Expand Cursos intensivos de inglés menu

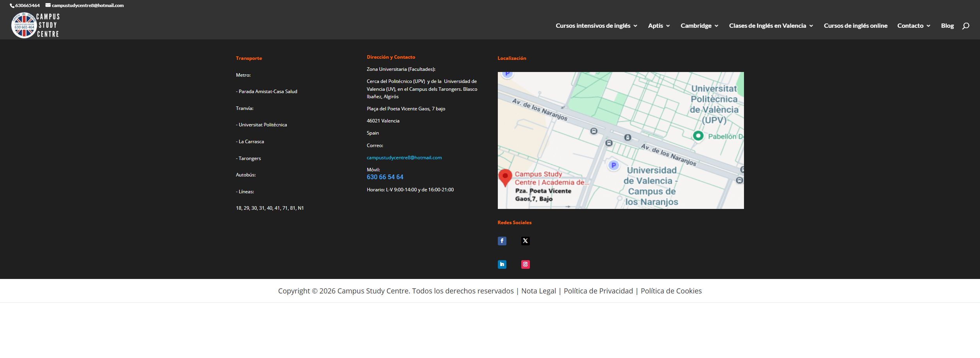tap(596, 26)
